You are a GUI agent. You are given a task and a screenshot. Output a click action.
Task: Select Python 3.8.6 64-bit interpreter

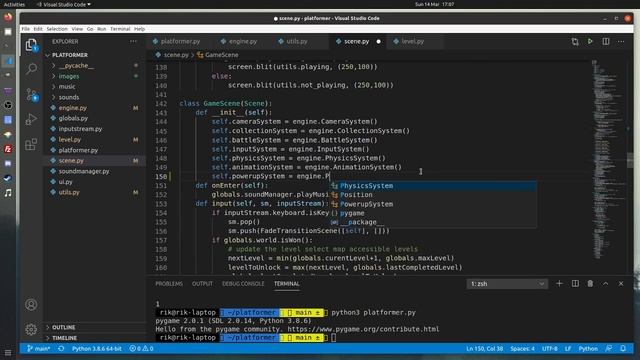(x=97, y=349)
